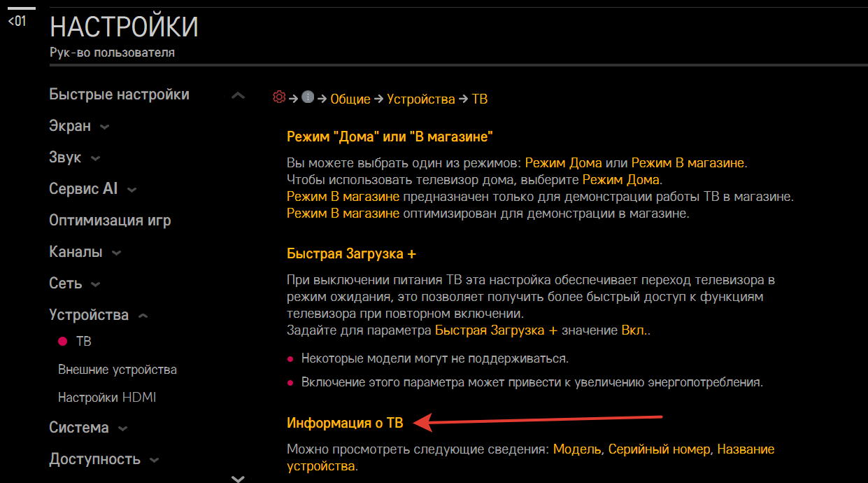Click the Информация о ТВ heading
The image size is (868, 483).
(x=345, y=423)
